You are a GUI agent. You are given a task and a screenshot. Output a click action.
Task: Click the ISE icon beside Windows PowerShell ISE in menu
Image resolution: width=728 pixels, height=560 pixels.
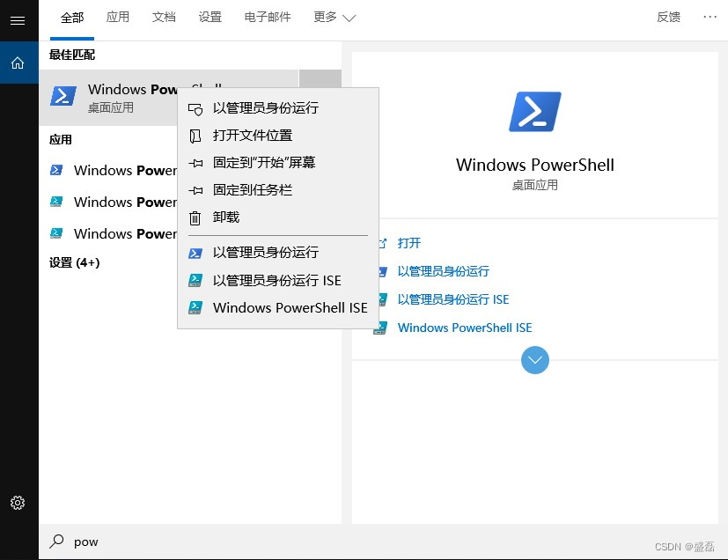tap(195, 308)
